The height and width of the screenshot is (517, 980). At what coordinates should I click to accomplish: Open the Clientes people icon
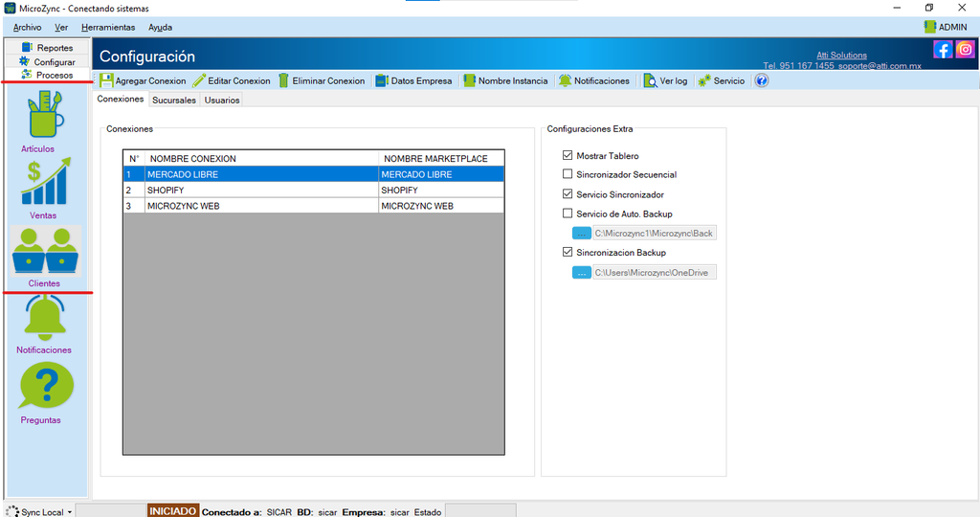45,250
